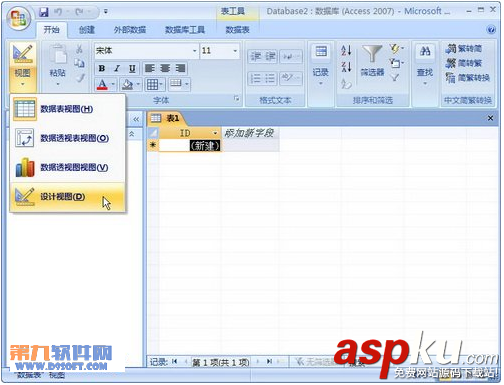This screenshot has height=385, width=504.
Task: Clear all sorts icon
Action: click(346, 83)
